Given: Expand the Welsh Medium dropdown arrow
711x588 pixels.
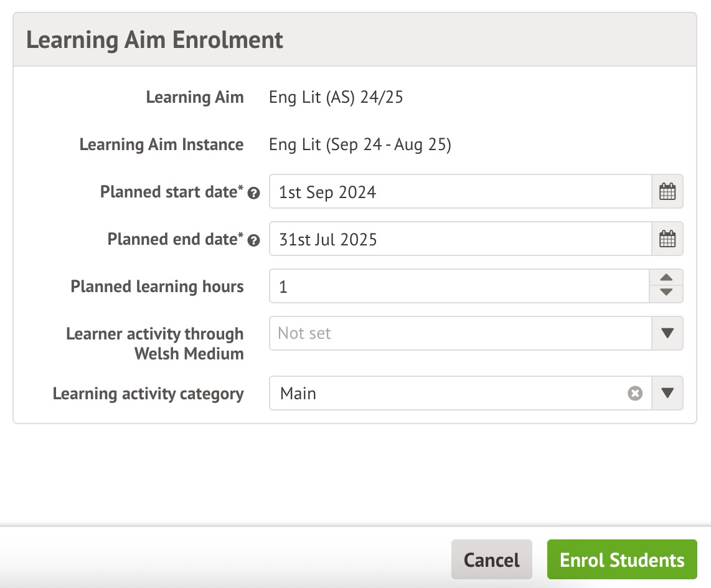Looking at the screenshot, I should [x=667, y=333].
